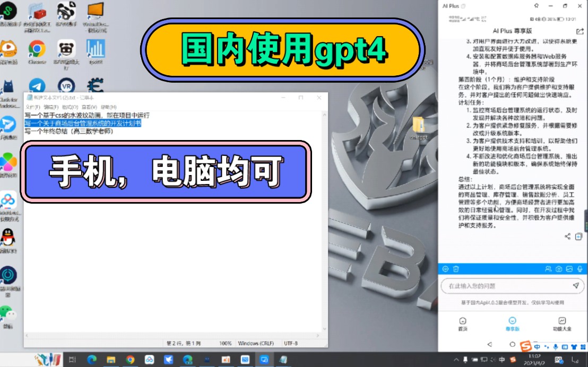Tap the microphone voice input icon
The width and height of the screenshot is (588, 367).
[x=580, y=269]
